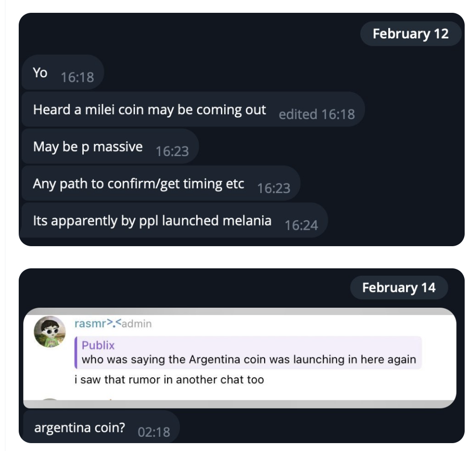
Task: Click the 16:24 message timestamp
Action: (x=301, y=225)
